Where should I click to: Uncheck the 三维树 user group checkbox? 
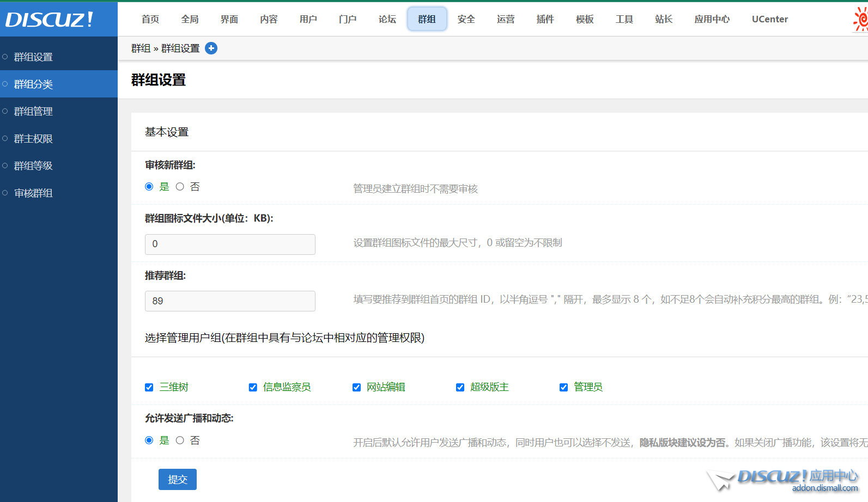(x=149, y=388)
